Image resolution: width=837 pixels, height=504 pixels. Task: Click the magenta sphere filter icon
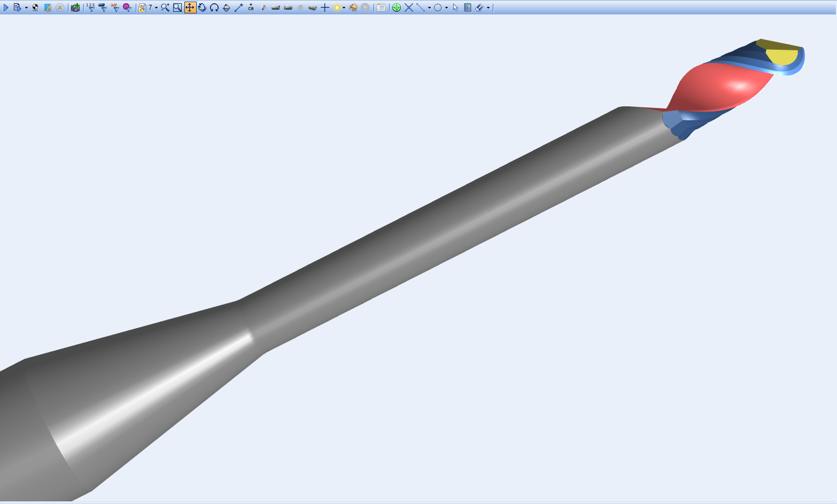[x=127, y=7]
